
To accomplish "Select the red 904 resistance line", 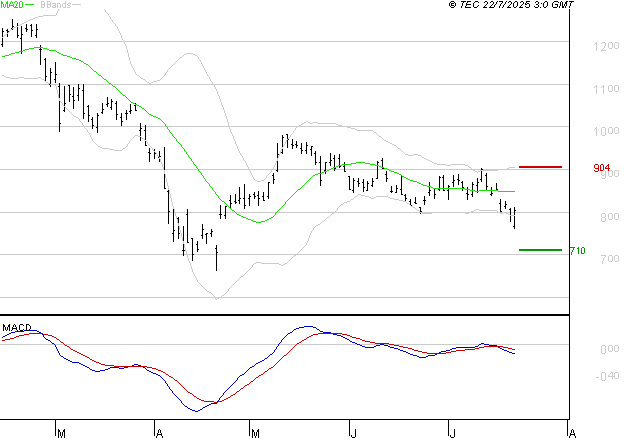I will click(540, 167).
